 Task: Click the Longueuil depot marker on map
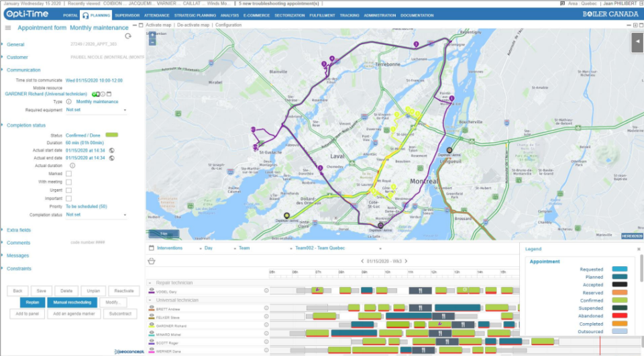[449, 150]
